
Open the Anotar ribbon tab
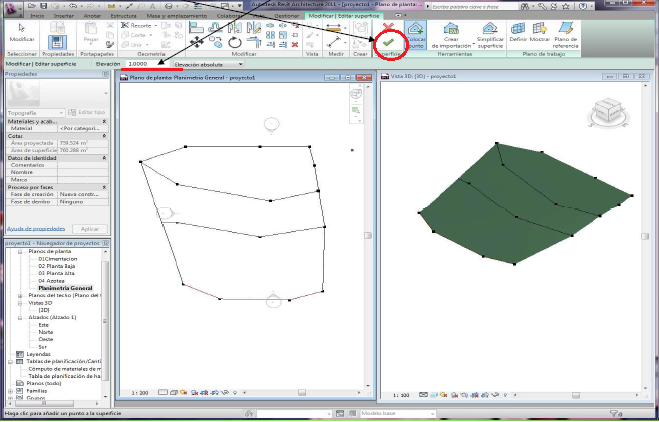tap(92, 16)
